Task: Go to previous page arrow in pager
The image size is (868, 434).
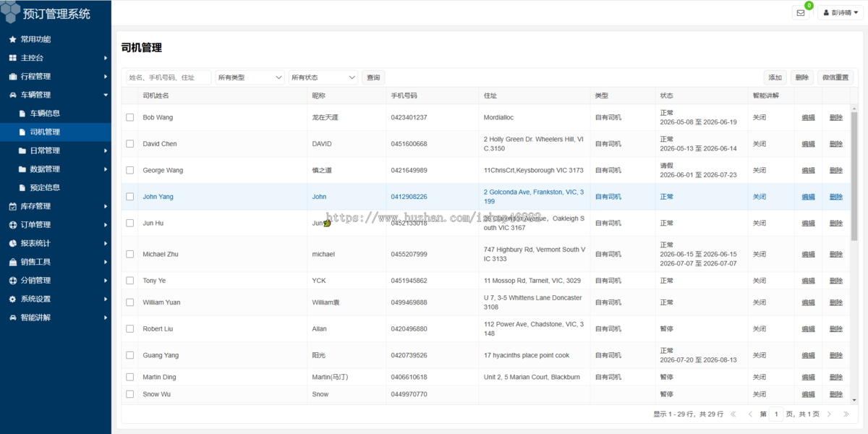Action: 749,414
